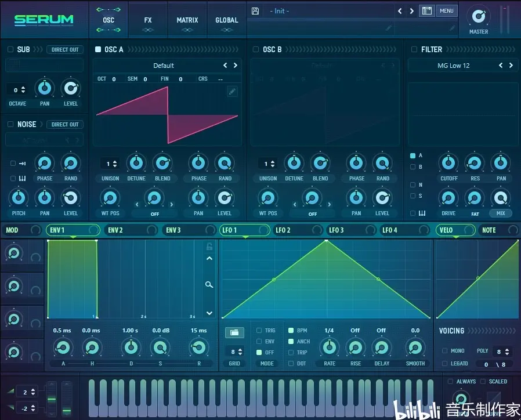521x420 pixels.
Task: Toggle the envelope lock icon
Action: [209, 247]
